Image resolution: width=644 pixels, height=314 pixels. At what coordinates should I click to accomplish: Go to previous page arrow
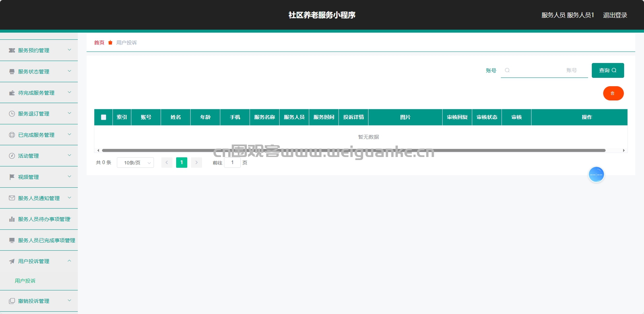(167, 162)
